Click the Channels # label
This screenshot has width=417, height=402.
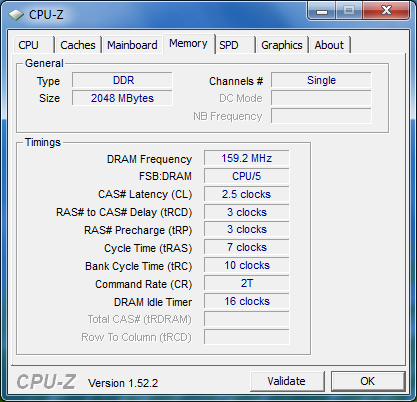click(236, 81)
